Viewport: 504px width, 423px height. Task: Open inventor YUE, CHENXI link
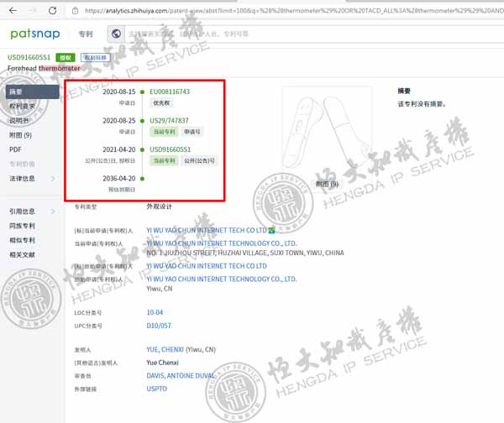[165, 349]
